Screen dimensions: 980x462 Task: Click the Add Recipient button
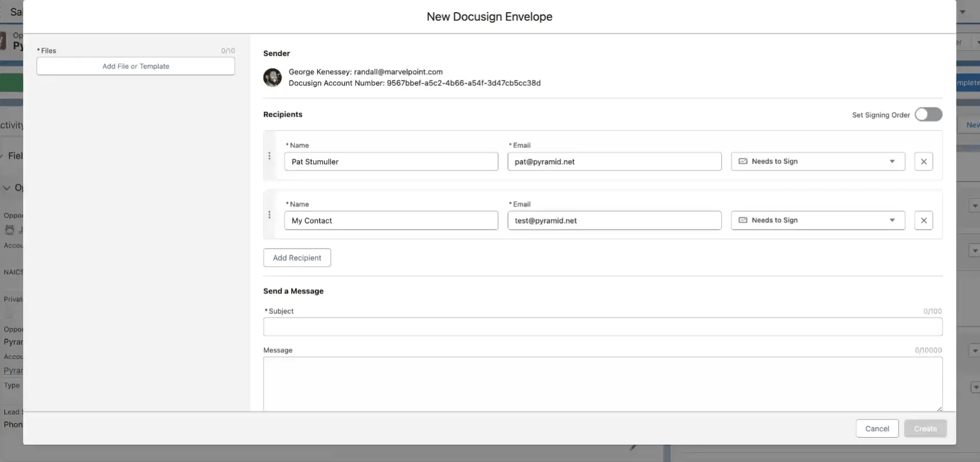(297, 258)
